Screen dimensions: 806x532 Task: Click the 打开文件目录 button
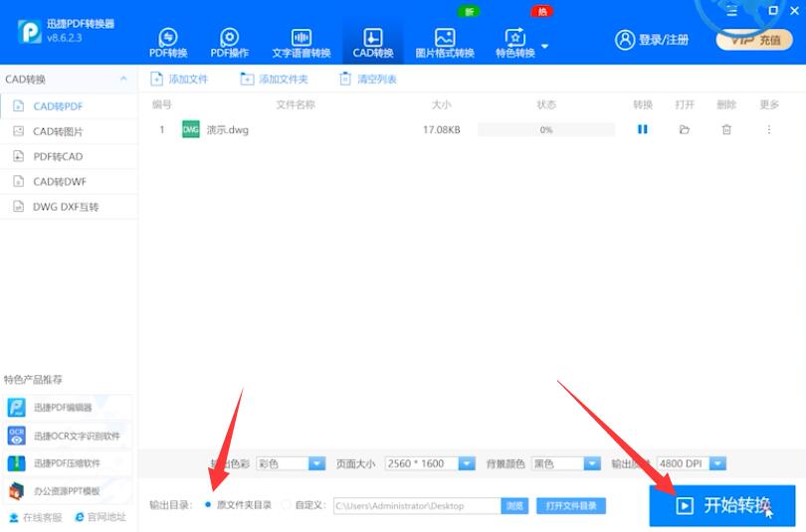coord(571,506)
